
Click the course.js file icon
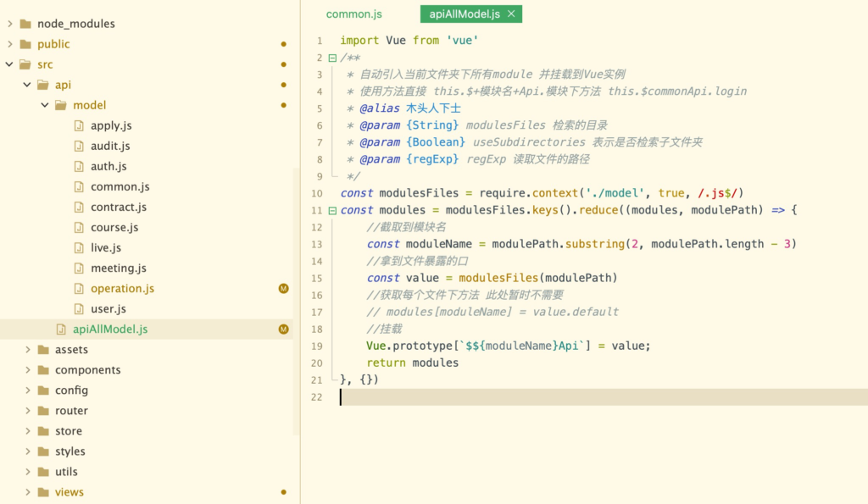79,227
